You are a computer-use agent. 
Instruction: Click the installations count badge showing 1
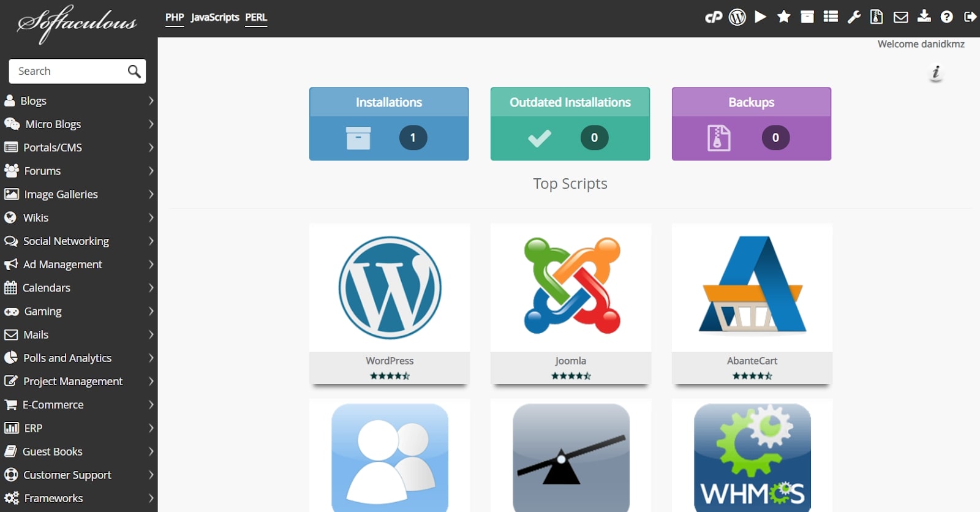[413, 138]
